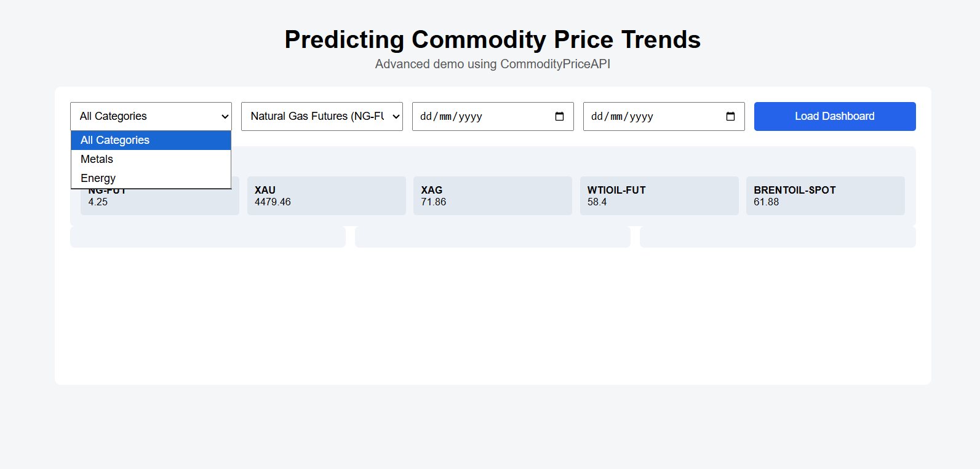Image resolution: width=980 pixels, height=469 pixels.
Task: Select the BRENTOIL-SPOT price card
Action: (825, 196)
